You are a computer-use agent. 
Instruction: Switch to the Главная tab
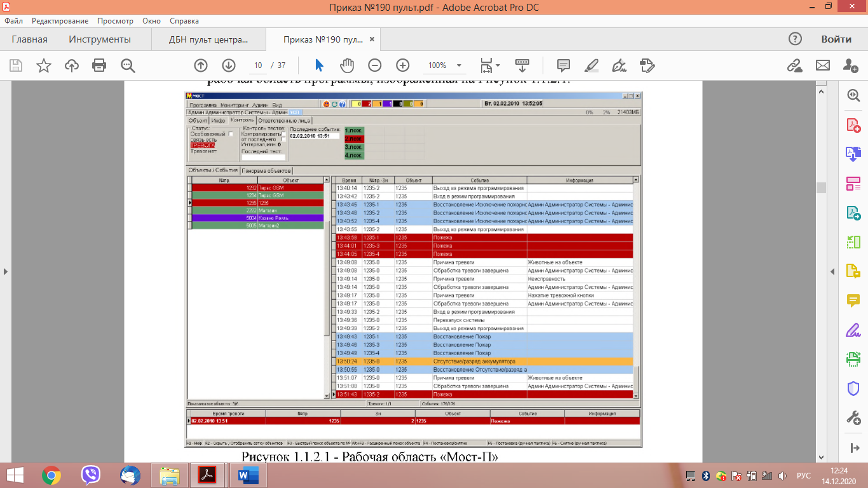[x=29, y=39]
